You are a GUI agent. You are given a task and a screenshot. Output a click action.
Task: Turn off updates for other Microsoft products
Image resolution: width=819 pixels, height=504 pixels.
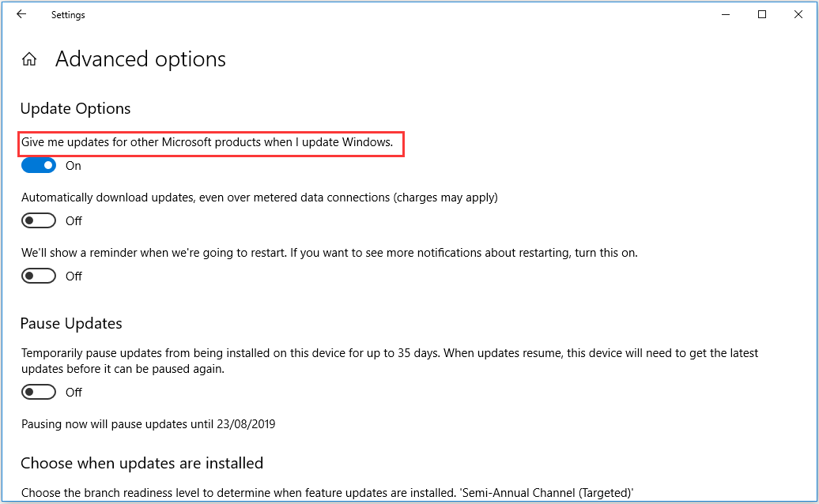(x=39, y=165)
